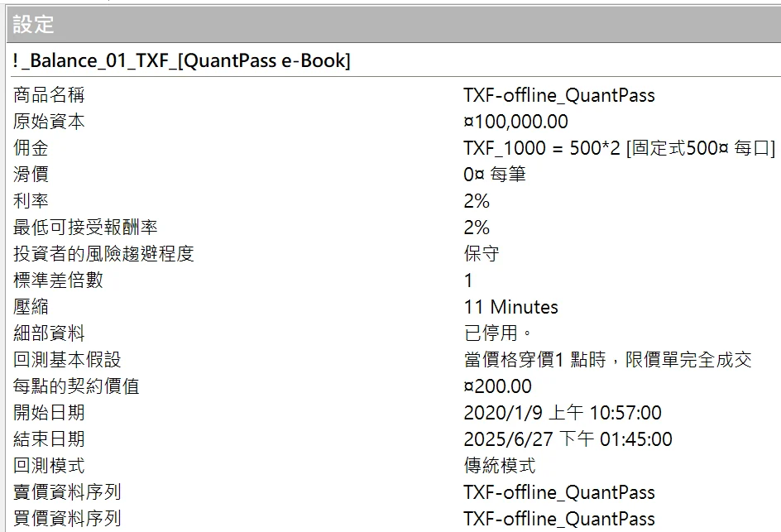
Task: Select the 保守 risk aversion value
Action: pyautogui.click(x=482, y=253)
